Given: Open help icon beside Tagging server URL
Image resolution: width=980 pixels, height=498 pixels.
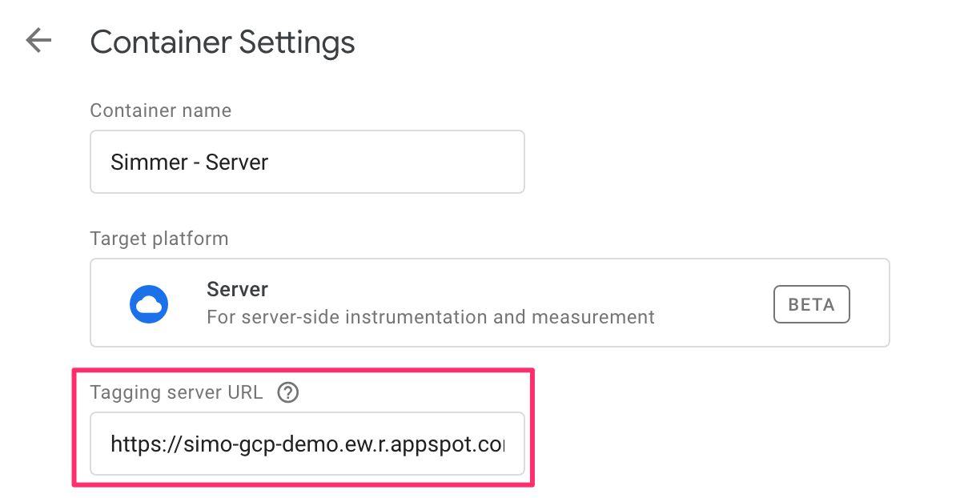Looking at the screenshot, I should tap(287, 393).
